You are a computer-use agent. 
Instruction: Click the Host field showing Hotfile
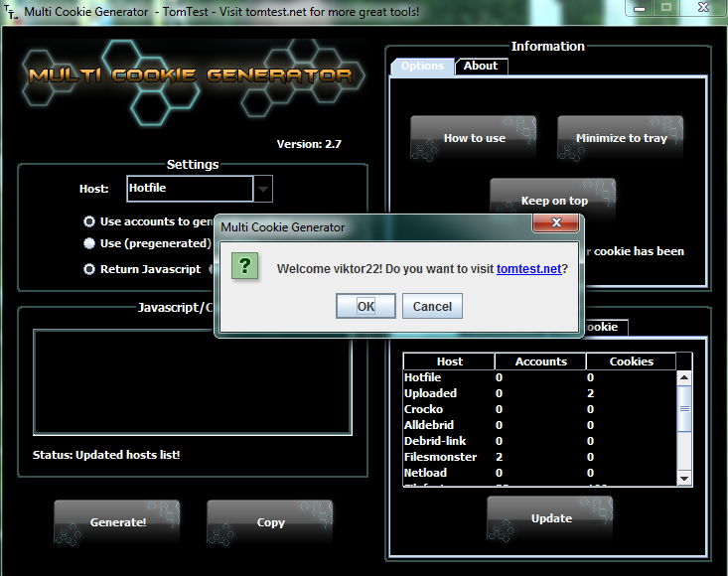(x=191, y=189)
